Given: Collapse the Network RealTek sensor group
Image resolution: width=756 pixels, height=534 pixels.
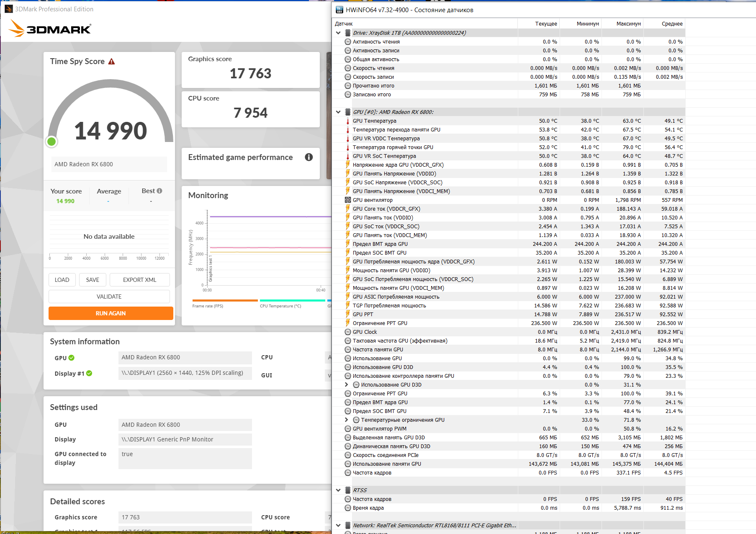Looking at the screenshot, I should point(338,525).
